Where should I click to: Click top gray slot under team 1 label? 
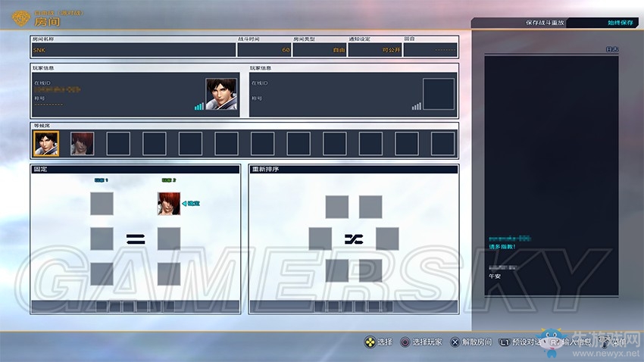(x=102, y=204)
